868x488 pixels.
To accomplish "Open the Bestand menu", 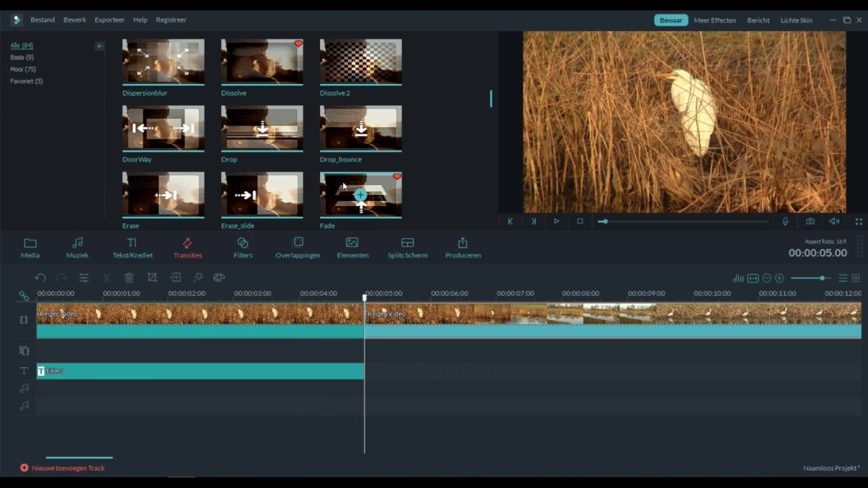I will point(42,20).
